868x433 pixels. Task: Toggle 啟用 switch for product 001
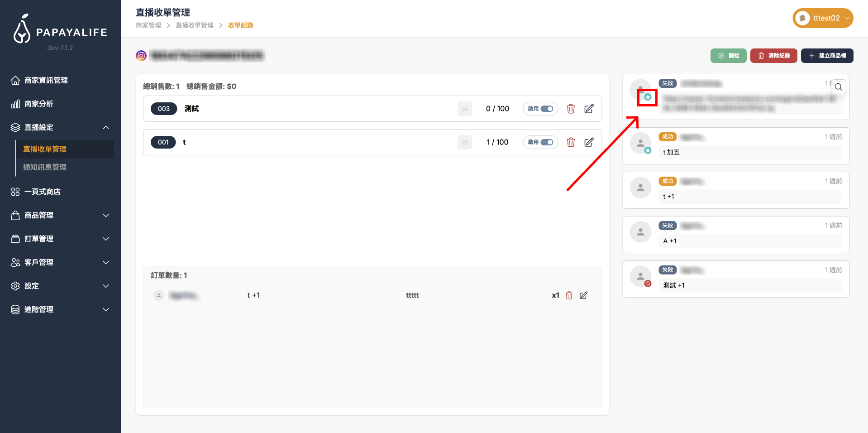(x=547, y=142)
